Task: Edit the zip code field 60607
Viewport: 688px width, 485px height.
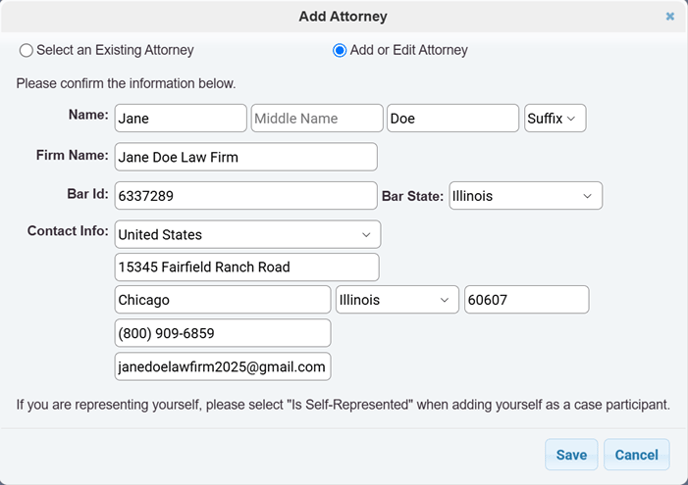Action: (527, 300)
